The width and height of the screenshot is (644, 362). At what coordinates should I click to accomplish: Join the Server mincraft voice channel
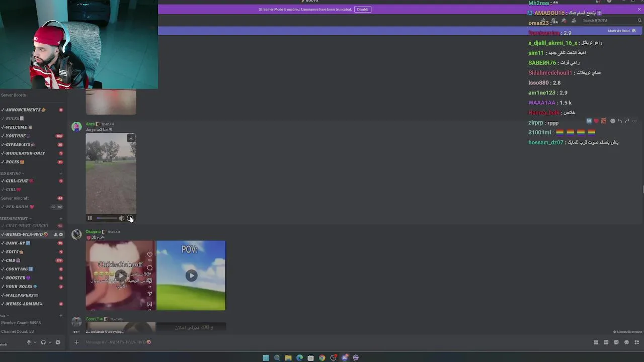(x=31, y=198)
